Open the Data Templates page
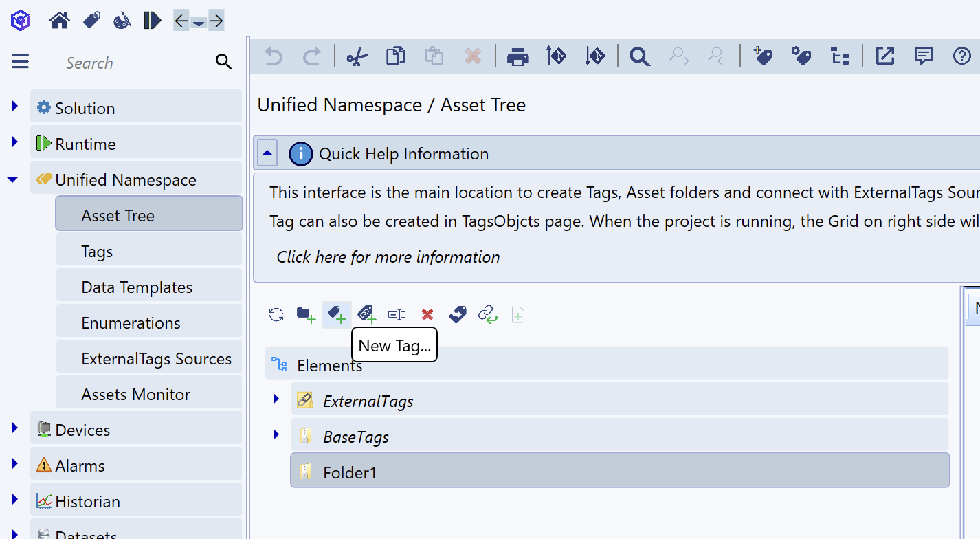The image size is (980, 539). (x=137, y=287)
